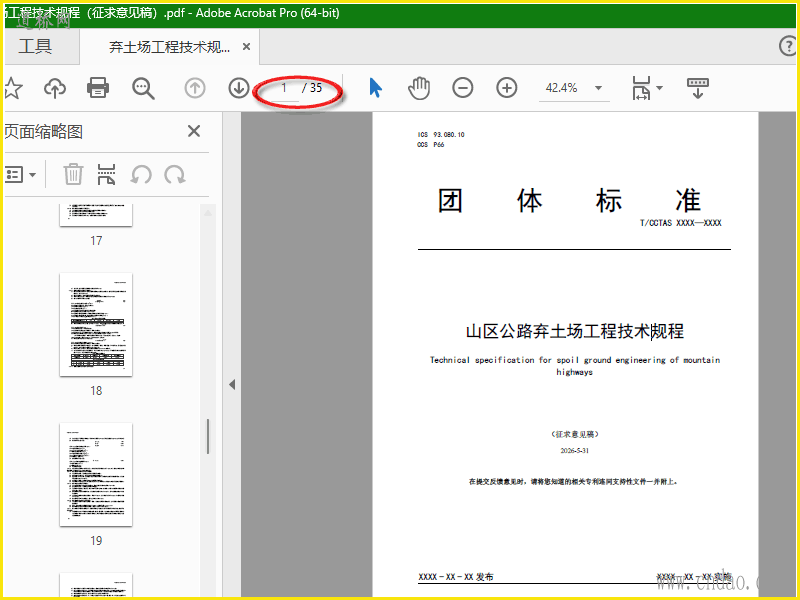This screenshot has height=600, width=800.
Task: Click the fit width page icon
Action: (x=641, y=88)
